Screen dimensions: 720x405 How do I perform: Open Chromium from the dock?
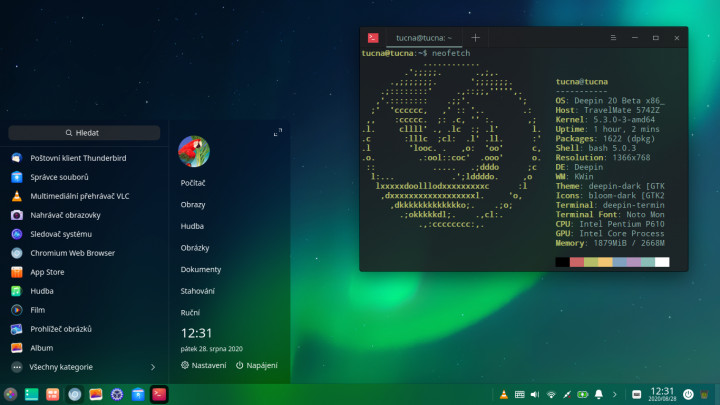pyautogui.click(x=74, y=394)
